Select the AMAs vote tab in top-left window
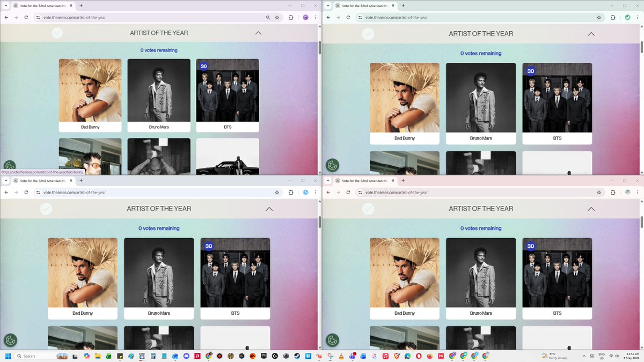 click(x=44, y=5)
